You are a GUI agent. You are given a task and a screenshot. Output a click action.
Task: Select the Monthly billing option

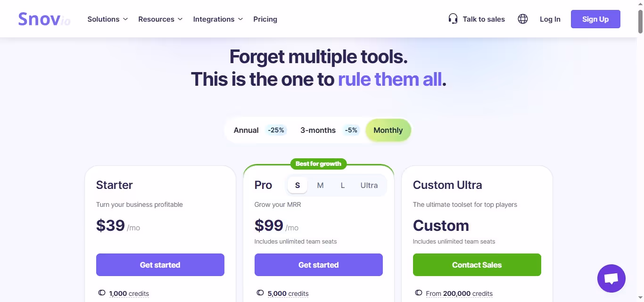click(388, 130)
